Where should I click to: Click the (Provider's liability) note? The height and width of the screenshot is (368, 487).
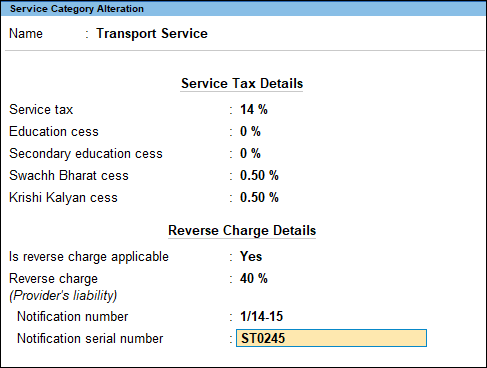click(63, 296)
